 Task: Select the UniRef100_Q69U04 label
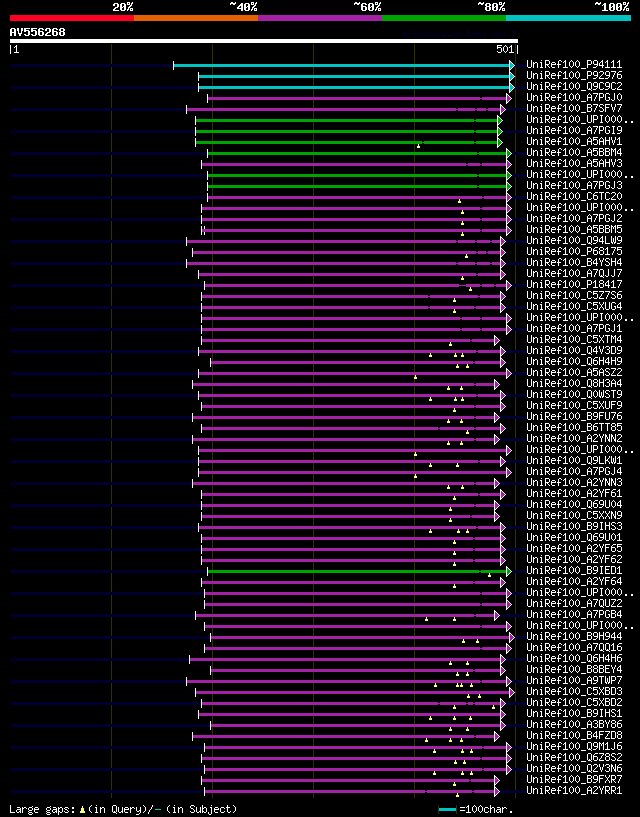574,505
